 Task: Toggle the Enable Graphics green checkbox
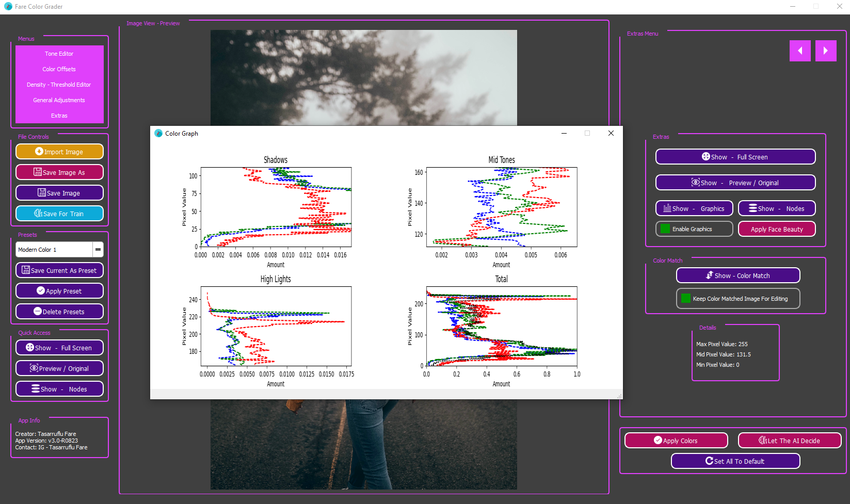[x=665, y=229]
